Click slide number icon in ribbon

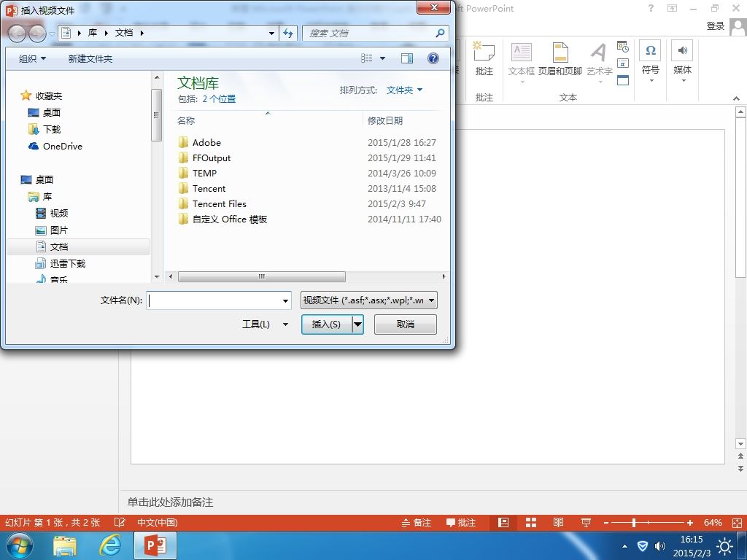pyautogui.click(x=623, y=63)
